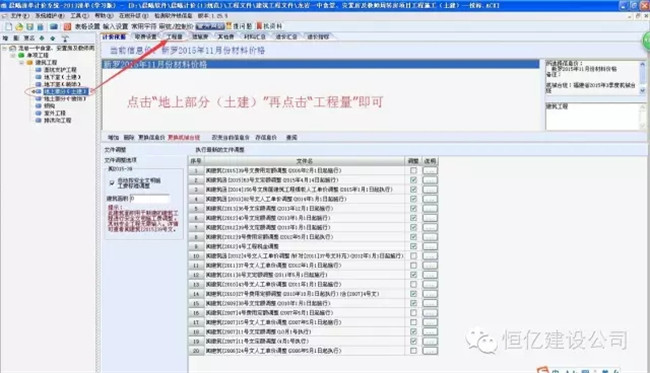
Task: Toggle the 调整 checkbox in row 9
Action: 413,246
